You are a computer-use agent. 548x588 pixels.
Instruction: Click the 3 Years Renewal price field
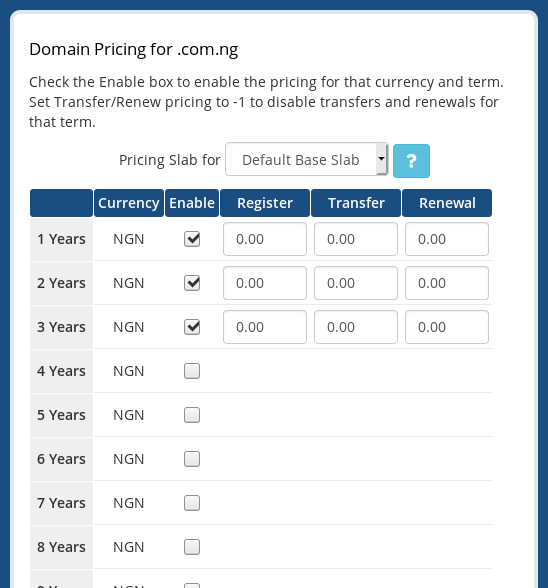pyautogui.click(x=447, y=327)
